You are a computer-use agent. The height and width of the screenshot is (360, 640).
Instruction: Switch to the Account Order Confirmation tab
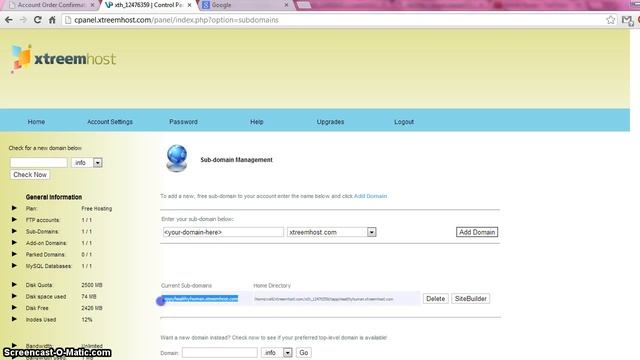click(x=51, y=5)
